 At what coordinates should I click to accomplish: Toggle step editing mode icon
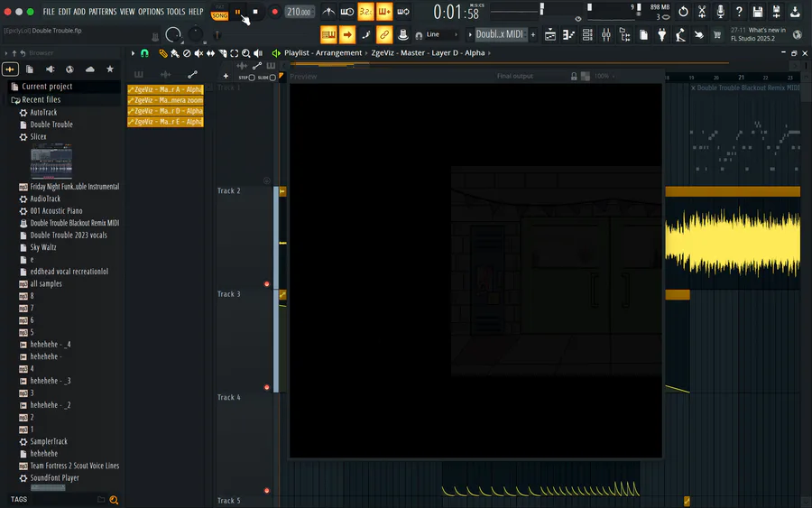pyautogui.click(x=365, y=34)
